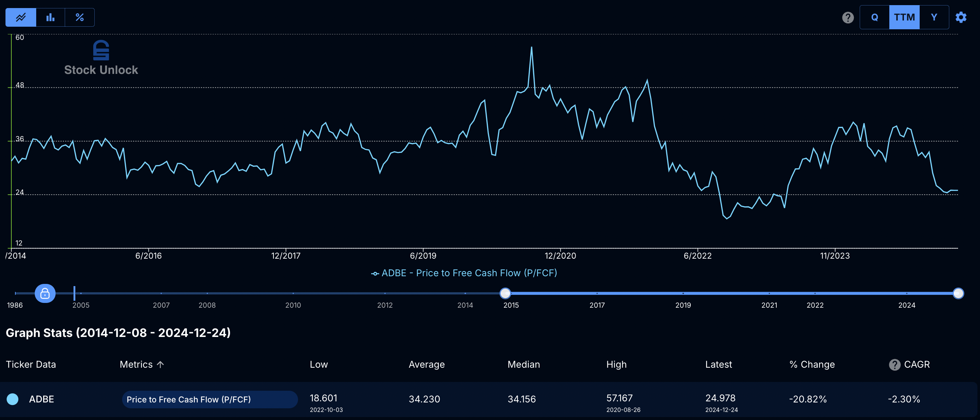The width and height of the screenshot is (980, 420).
Task: Switch to bar chart view
Action: (x=50, y=17)
